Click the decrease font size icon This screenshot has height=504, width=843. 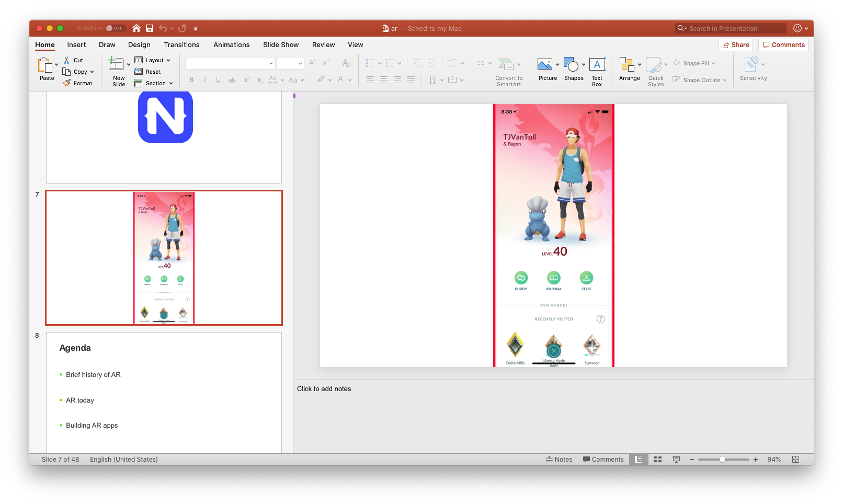tap(325, 63)
